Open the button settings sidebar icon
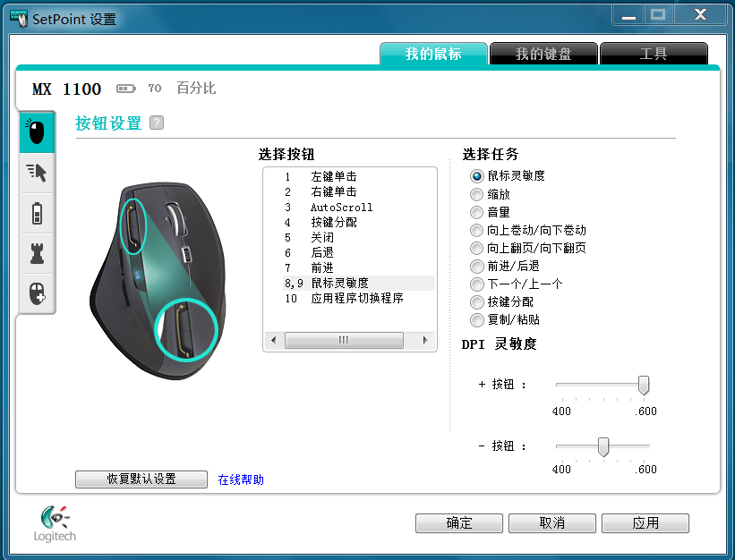The width and height of the screenshot is (735, 560). coord(37,132)
